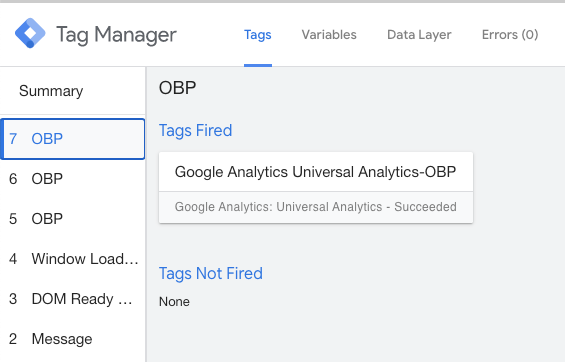Open Google Analytics Universal Analytics-OBP tag card
Screen dimensions: 565x362
tap(316, 172)
